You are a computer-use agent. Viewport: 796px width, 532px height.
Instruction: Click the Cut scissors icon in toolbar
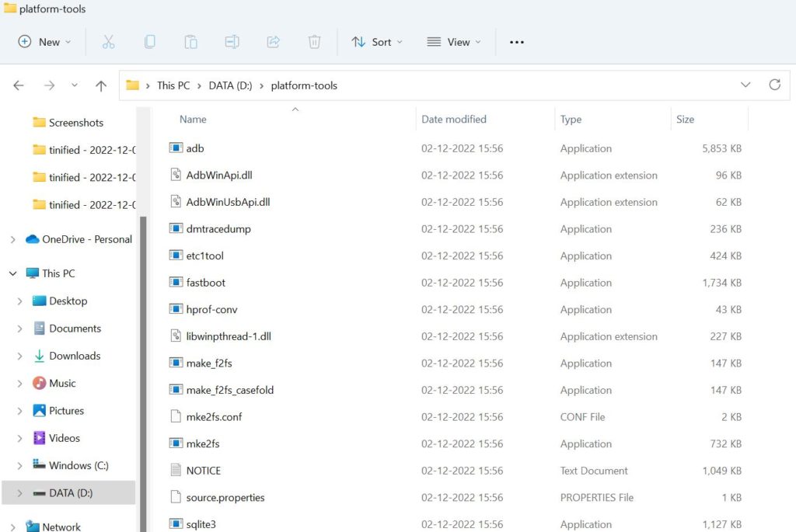(x=109, y=42)
